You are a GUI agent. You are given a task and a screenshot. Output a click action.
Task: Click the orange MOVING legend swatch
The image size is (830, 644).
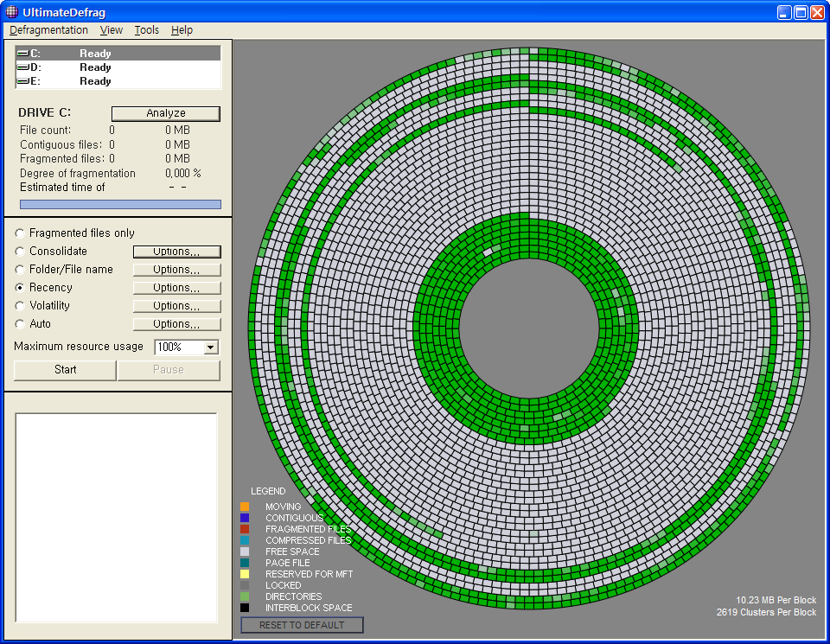[x=245, y=507]
